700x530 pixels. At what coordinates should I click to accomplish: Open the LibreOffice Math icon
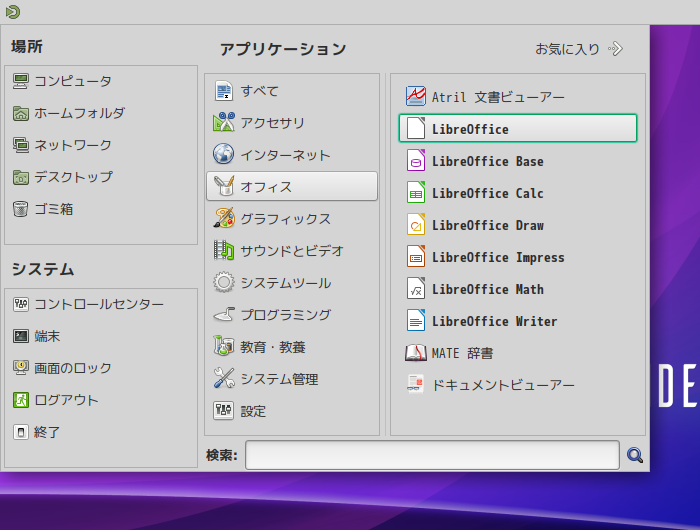coord(416,289)
